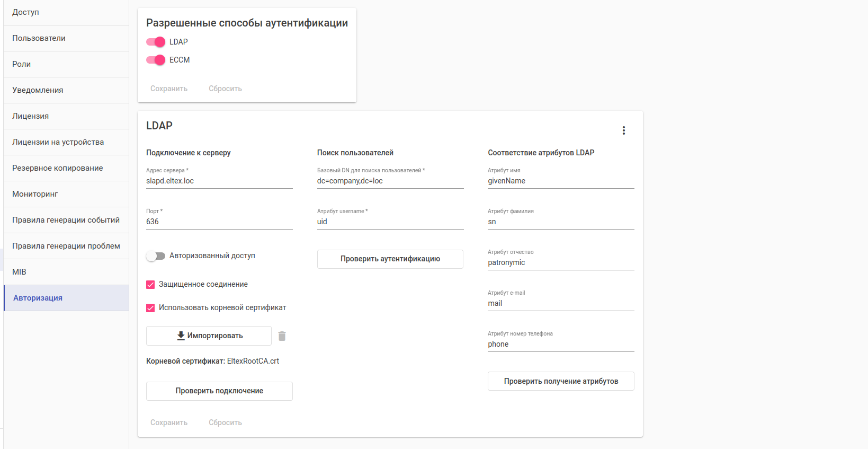Uncheck Использовать корневой сертификат checkbox
Image resolution: width=868 pixels, height=449 pixels.
150,308
